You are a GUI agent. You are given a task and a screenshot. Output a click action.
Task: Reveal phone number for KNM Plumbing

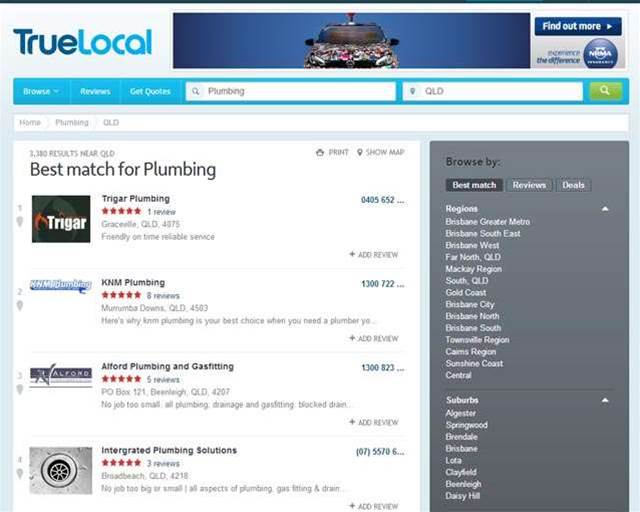382,284
